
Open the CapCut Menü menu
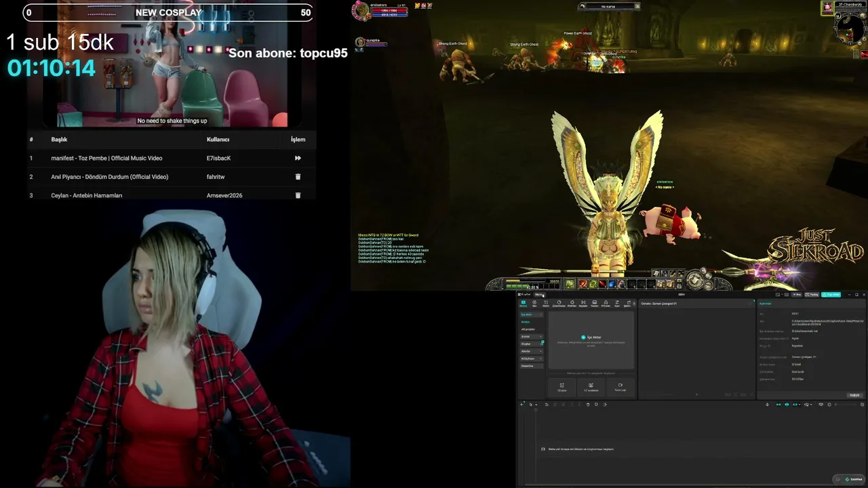(538, 295)
